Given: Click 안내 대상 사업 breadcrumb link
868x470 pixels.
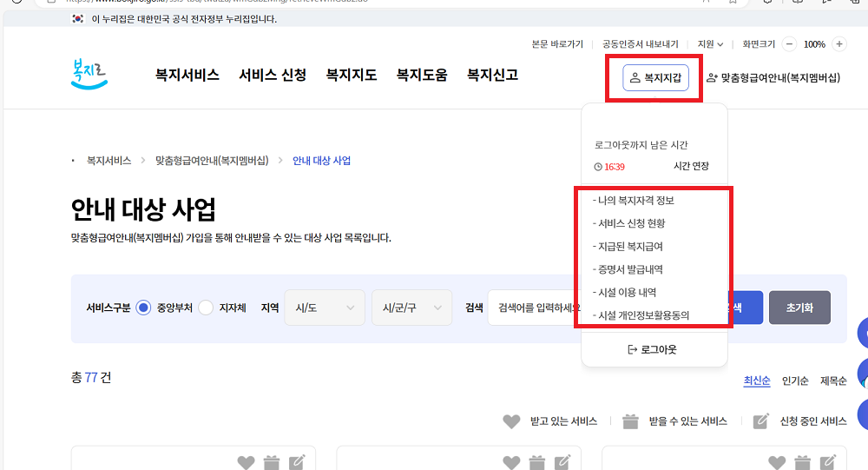Looking at the screenshot, I should [x=322, y=161].
